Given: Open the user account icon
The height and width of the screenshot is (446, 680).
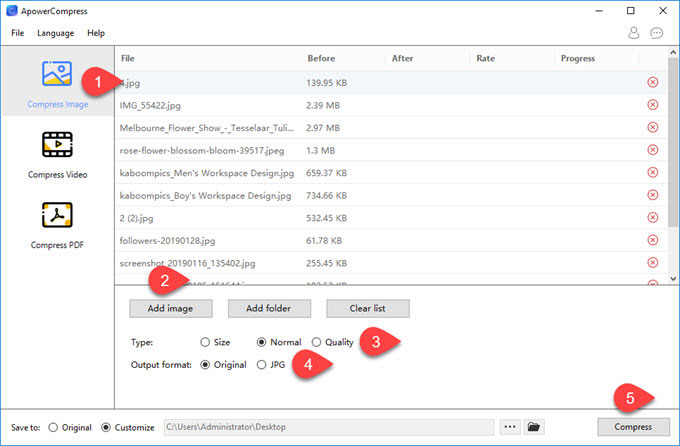Looking at the screenshot, I should 634,33.
